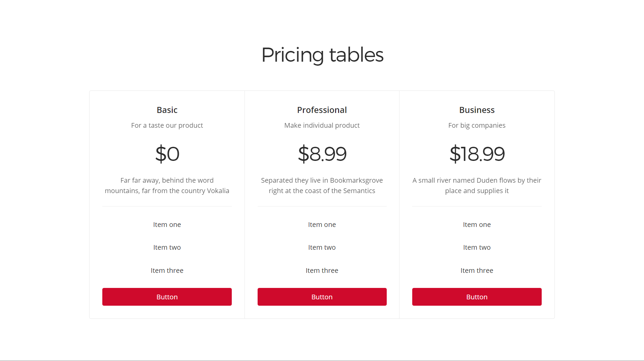This screenshot has width=644, height=361.
Task: Select the Basic plan heading
Action: [x=167, y=110]
